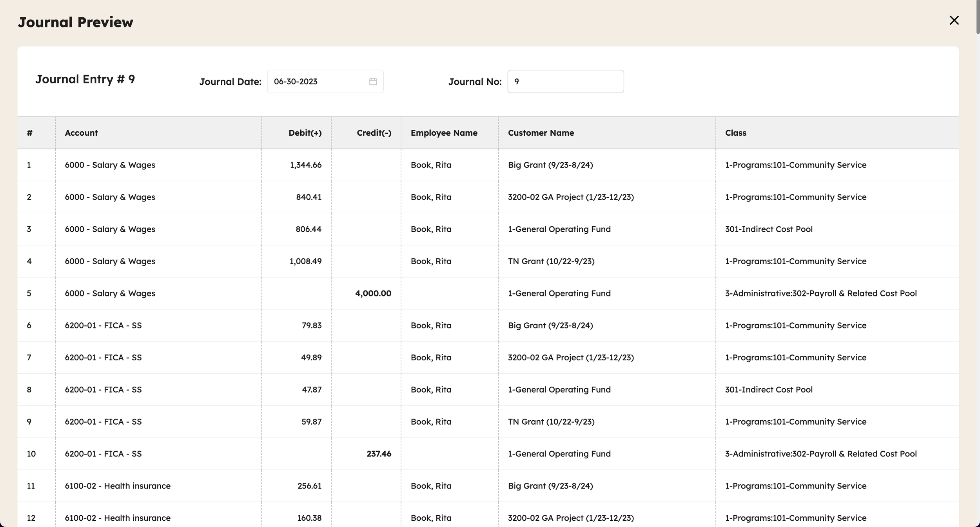This screenshot has width=980, height=527.
Task: Select the 4,000.00 credit amount cell
Action: [x=373, y=293]
